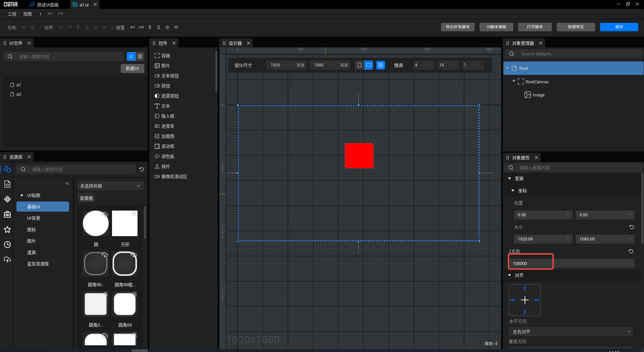Click the Search Widgets field
Viewport: 644px width, 352px height.
pos(574,54)
